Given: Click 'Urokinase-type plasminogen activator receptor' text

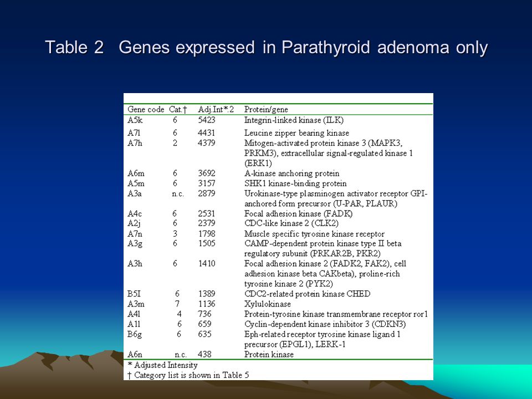Looking at the screenshot, I should (326, 194).
